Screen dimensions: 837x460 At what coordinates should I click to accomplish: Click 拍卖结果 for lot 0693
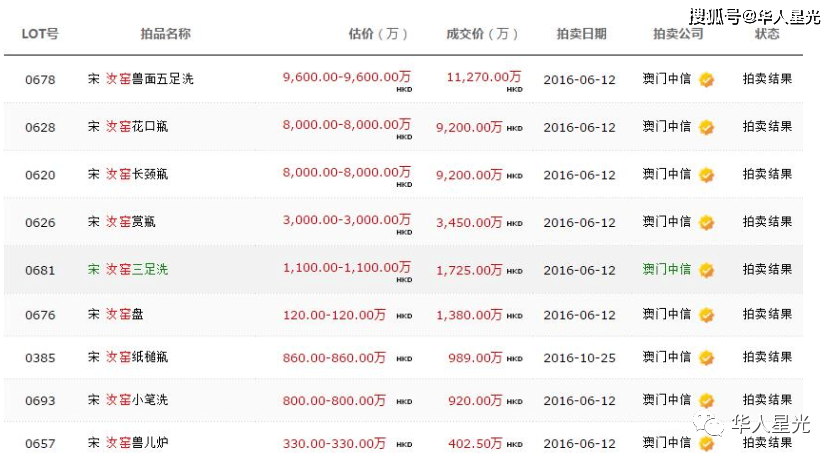click(767, 400)
